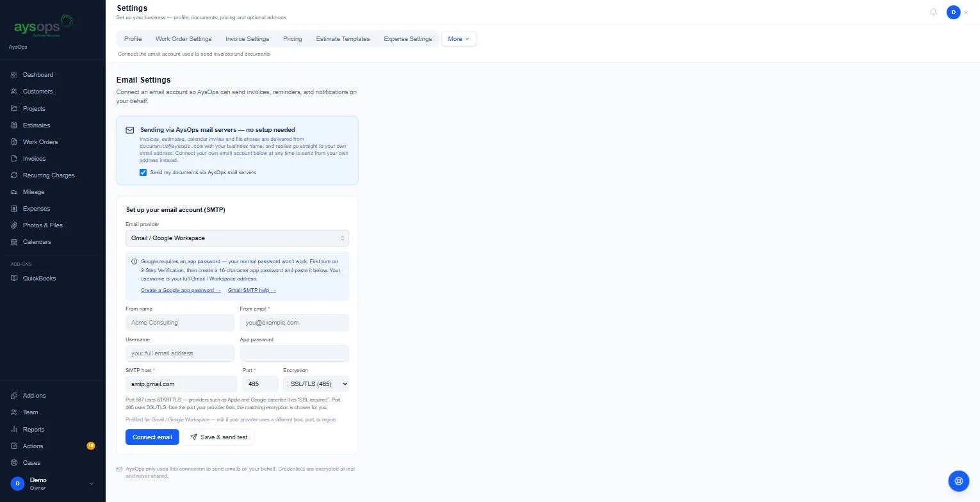Switch to the Profile tab
The width and height of the screenshot is (980, 502).
(x=133, y=39)
